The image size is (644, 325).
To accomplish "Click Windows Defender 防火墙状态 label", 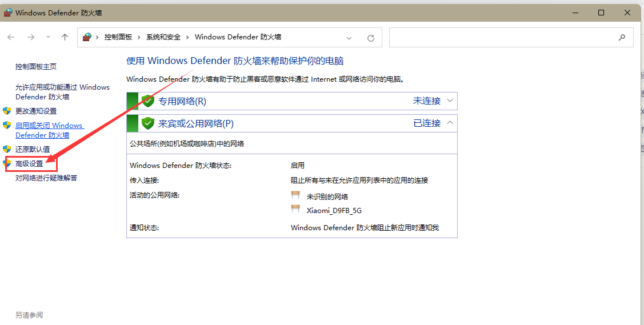I will click(x=181, y=166).
